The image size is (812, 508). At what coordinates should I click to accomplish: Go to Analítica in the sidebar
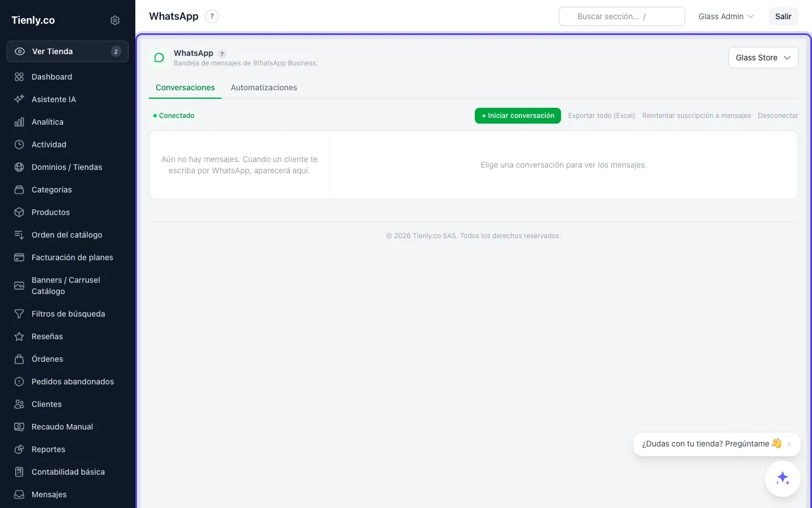pyautogui.click(x=68, y=122)
